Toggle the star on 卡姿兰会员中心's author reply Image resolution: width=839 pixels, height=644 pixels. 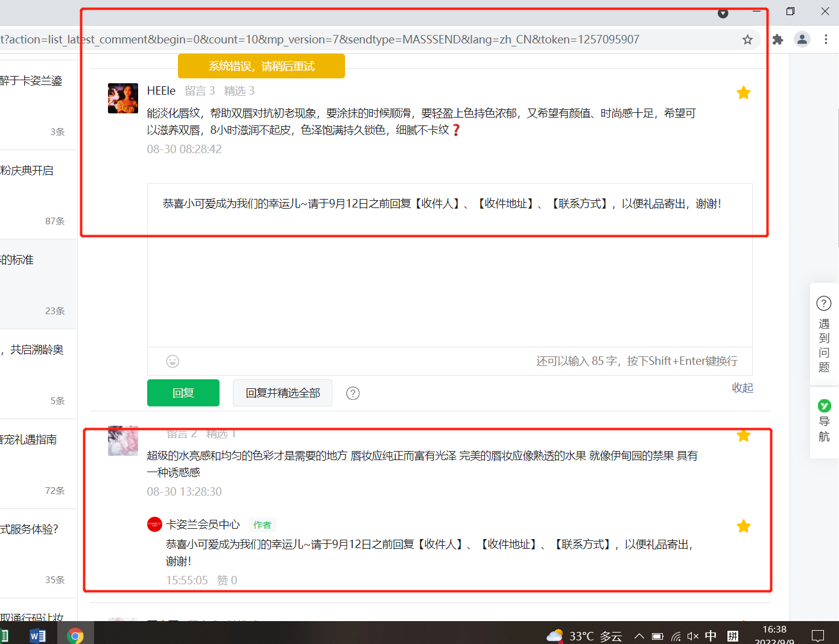tap(744, 526)
